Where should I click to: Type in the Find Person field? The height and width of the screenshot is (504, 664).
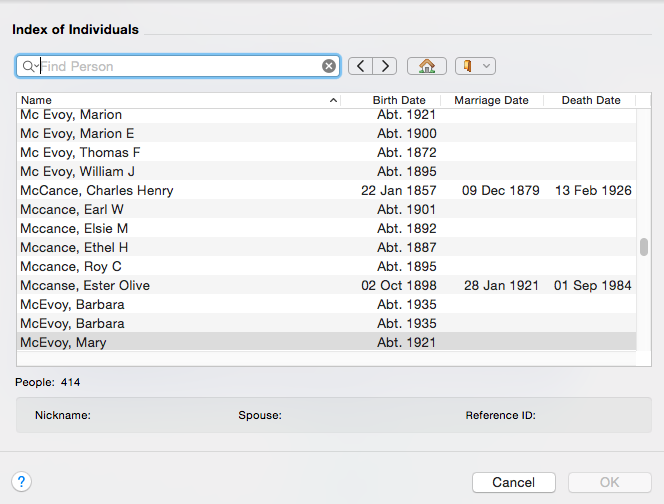180,66
